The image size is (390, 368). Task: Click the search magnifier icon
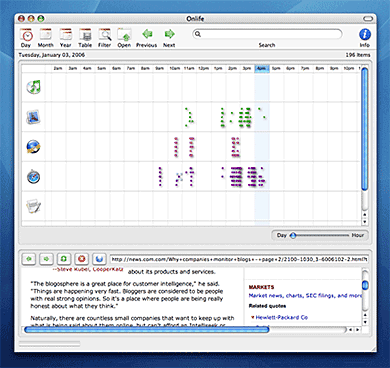198,34
